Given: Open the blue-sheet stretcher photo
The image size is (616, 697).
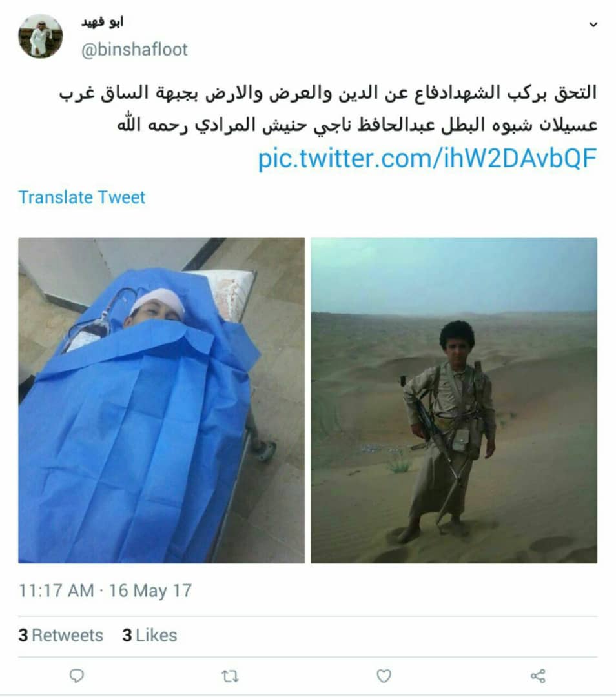Looking at the screenshot, I should pos(161,401).
